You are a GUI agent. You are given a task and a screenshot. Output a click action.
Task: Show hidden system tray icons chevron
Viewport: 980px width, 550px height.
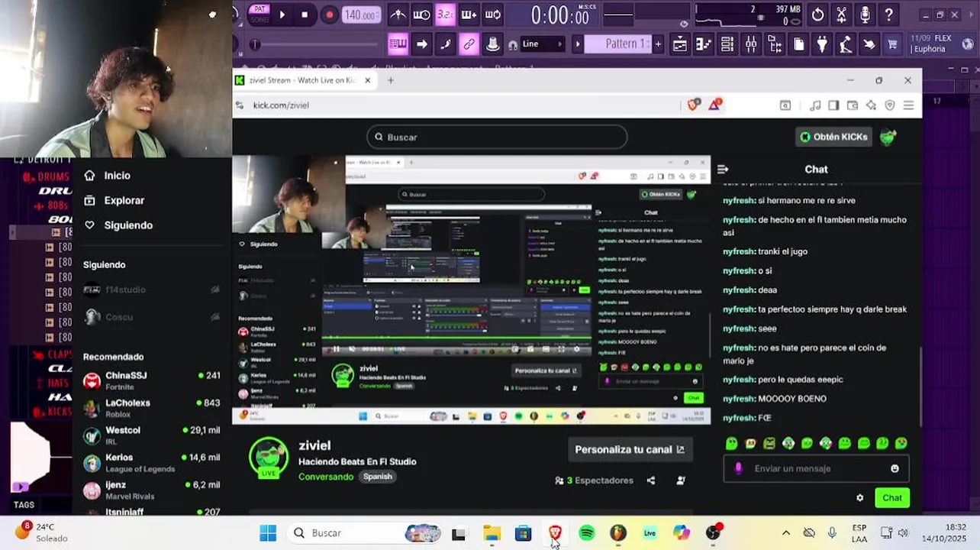point(786,533)
